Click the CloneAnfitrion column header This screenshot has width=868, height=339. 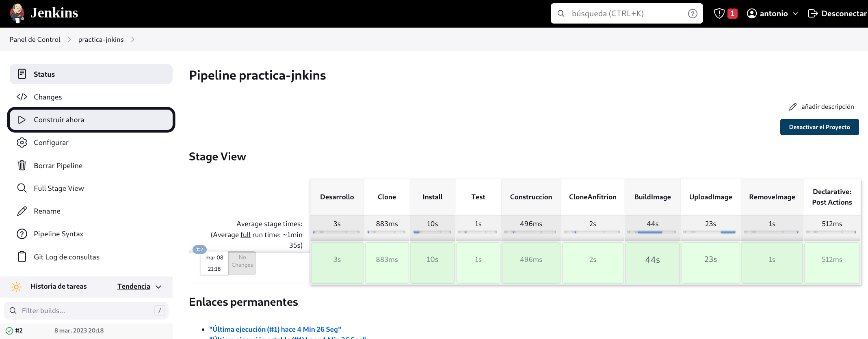tap(593, 197)
